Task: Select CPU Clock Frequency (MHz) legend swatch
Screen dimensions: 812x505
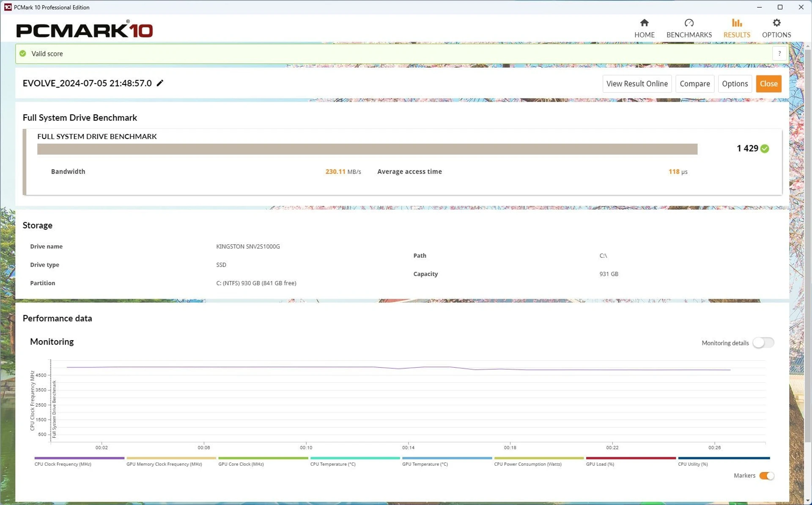Action: click(x=80, y=458)
